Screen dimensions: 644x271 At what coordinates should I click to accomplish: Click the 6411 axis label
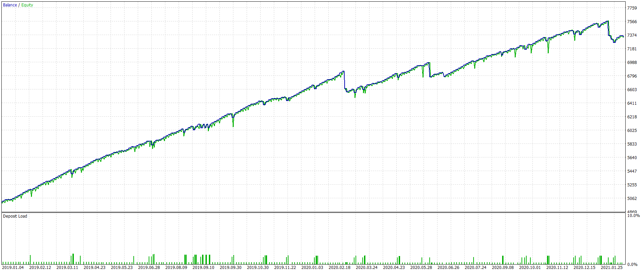(632, 103)
